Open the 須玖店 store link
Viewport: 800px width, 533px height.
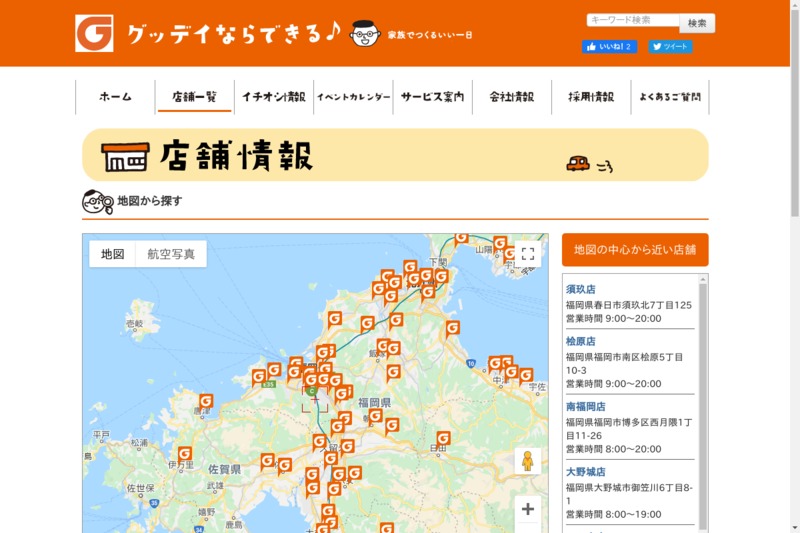581,289
